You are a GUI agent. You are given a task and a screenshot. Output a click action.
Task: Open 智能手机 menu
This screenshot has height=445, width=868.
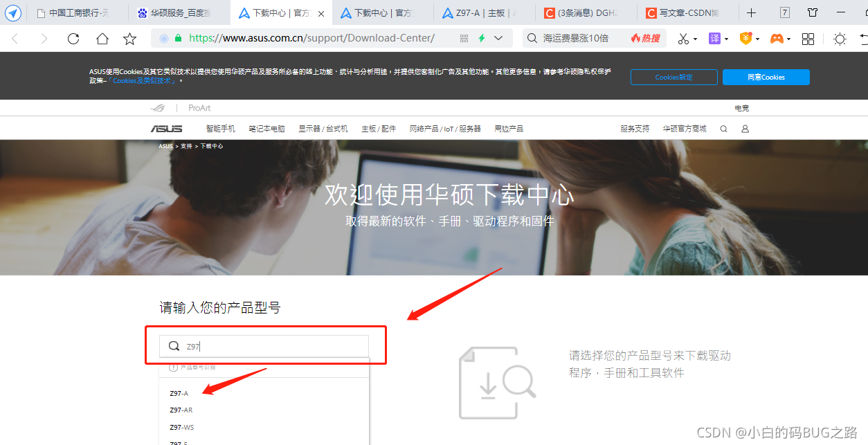point(221,129)
